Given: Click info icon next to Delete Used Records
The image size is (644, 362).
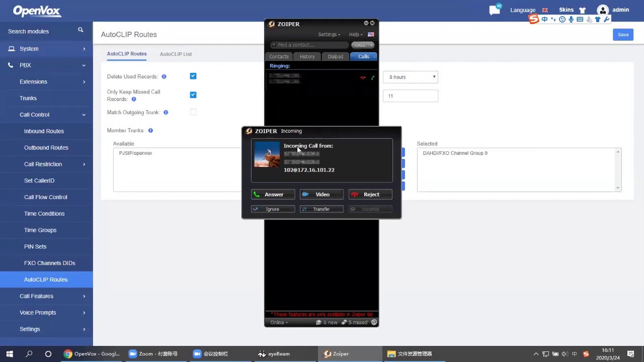Looking at the screenshot, I should point(164,77).
